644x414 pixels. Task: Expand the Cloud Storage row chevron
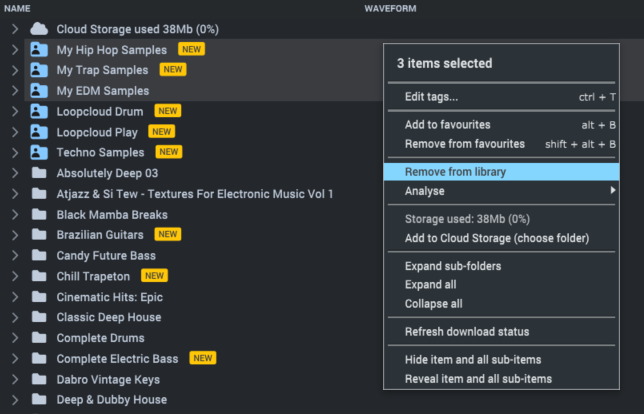click(15, 29)
